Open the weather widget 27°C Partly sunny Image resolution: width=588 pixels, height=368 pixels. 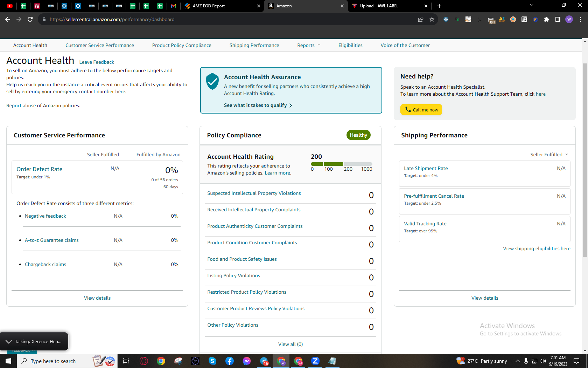(x=482, y=361)
